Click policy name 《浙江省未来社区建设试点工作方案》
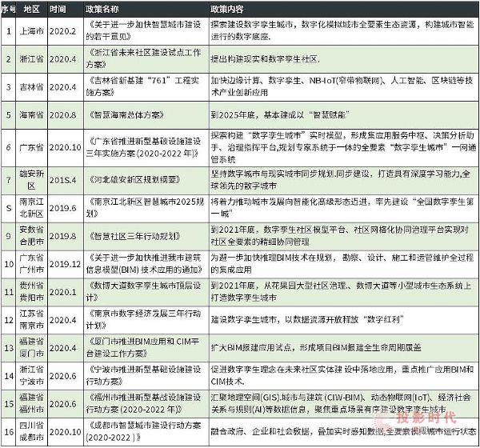The width and height of the screenshot is (480, 448). pos(143,58)
